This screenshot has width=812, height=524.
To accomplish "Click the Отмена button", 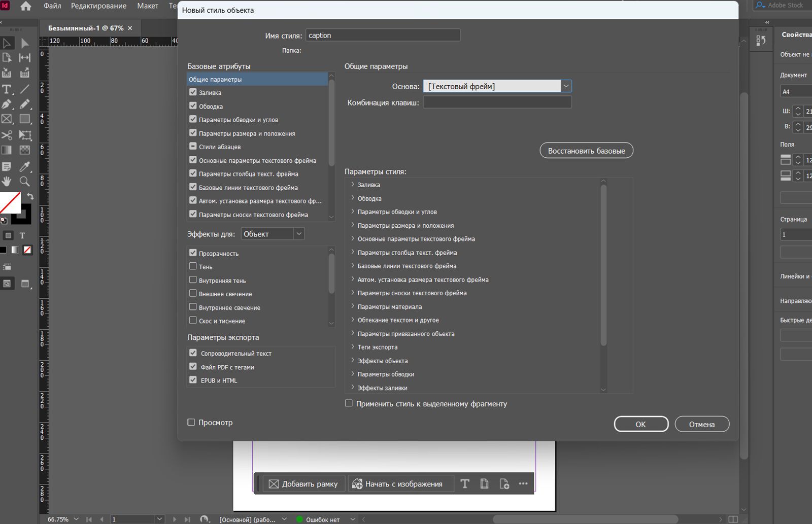I will [x=702, y=424].
